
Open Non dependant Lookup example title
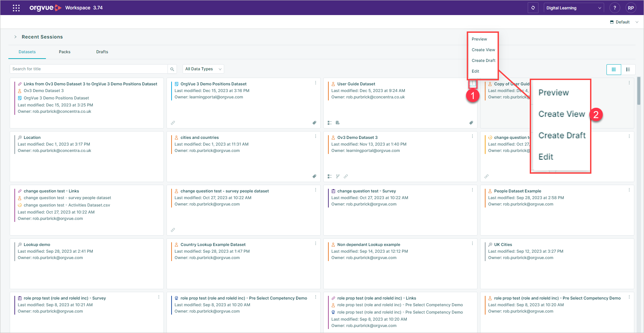[369, 245]
